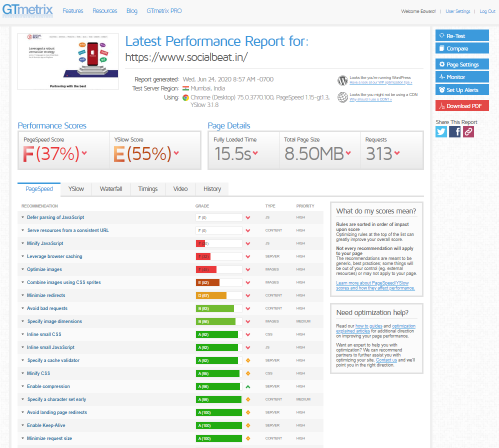The width and height of the screenshot is (499, 448).
Task: Click orange diamond for Enable Keep-Alive
Action: (248, 425)
